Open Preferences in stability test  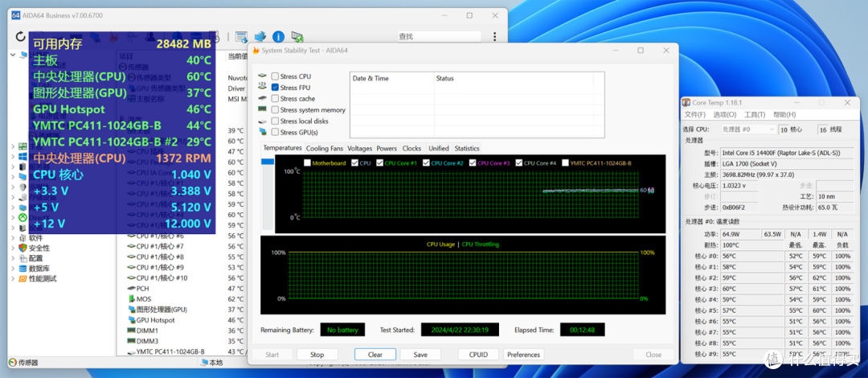pyautogui.click(x=524, y=355)
